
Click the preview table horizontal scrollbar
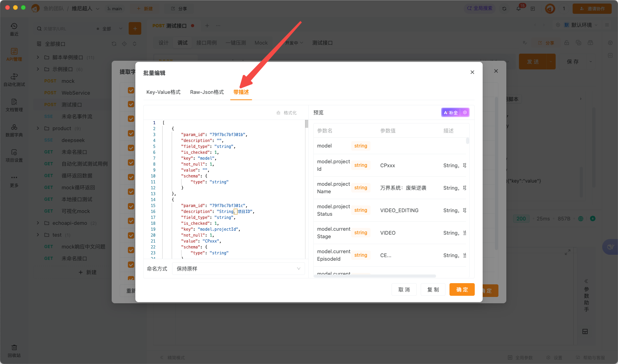[x=375, y=276]
